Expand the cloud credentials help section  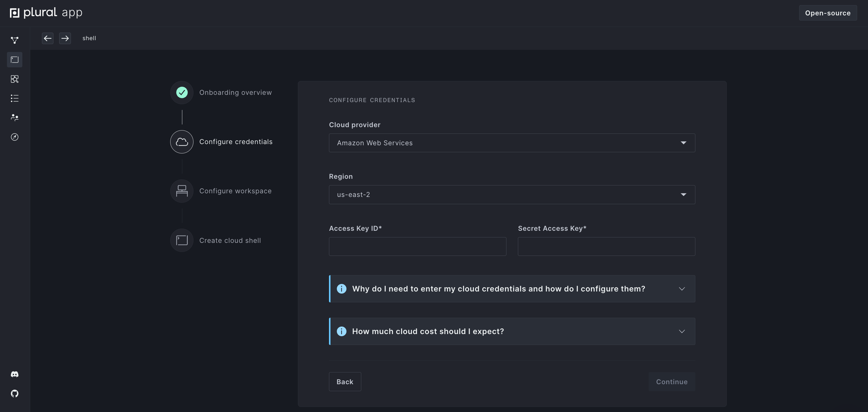pyautogui.click(x=512, y=289)
